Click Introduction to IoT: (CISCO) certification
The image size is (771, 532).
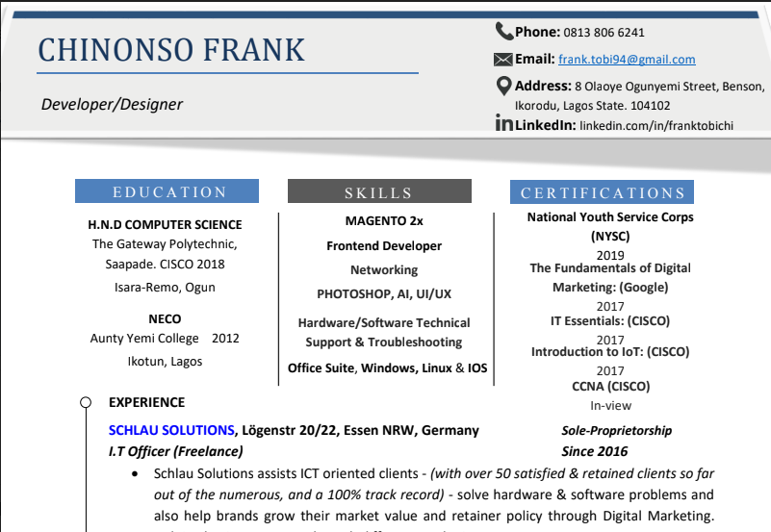coord(610,352)
